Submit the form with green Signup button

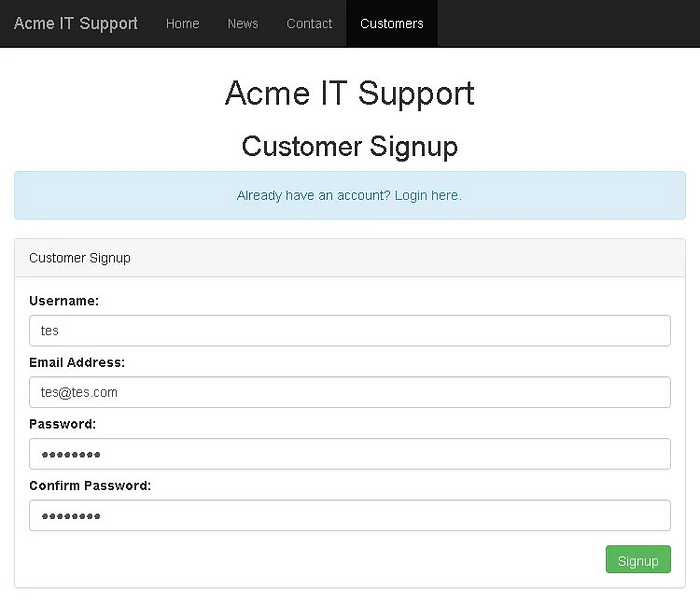point(638,559)
